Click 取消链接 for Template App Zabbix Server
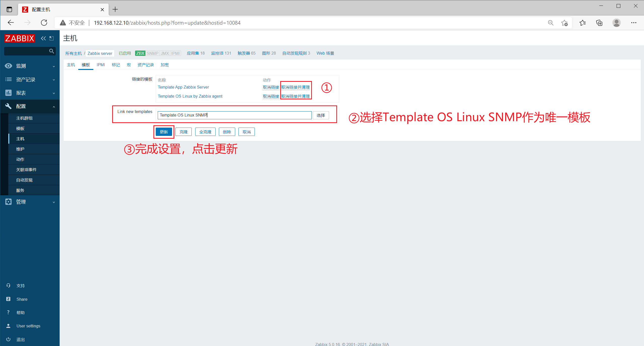Viewport: 644px width, 346px height. [x=271, y=87]
